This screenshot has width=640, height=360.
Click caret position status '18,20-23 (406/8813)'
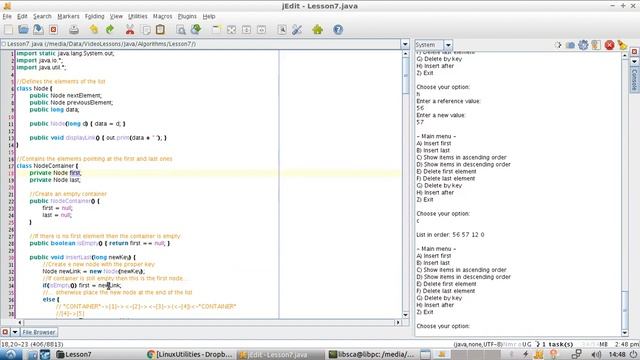[32, 344]
